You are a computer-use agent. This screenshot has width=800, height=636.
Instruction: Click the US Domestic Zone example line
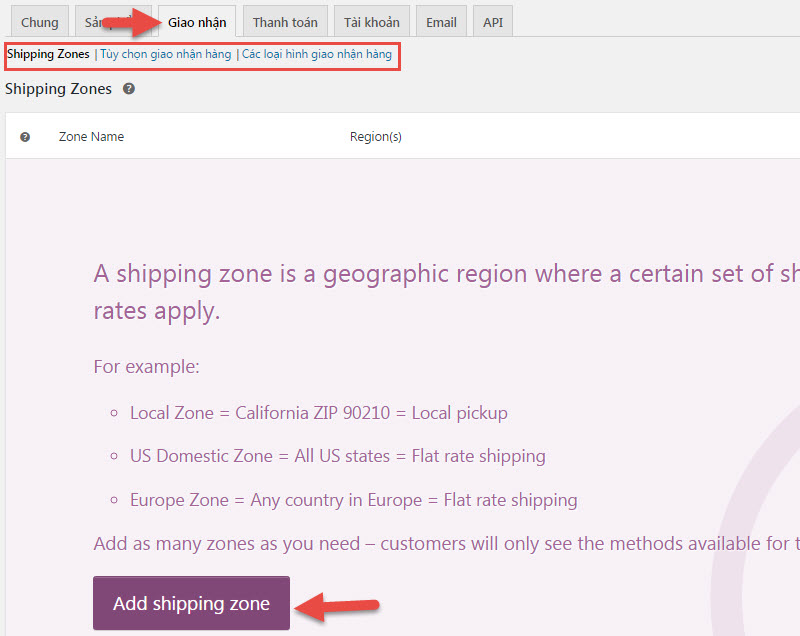337,456
